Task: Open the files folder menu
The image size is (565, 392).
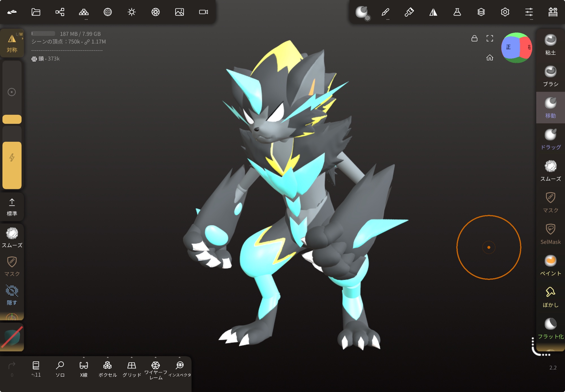Action: click(36, 12)
